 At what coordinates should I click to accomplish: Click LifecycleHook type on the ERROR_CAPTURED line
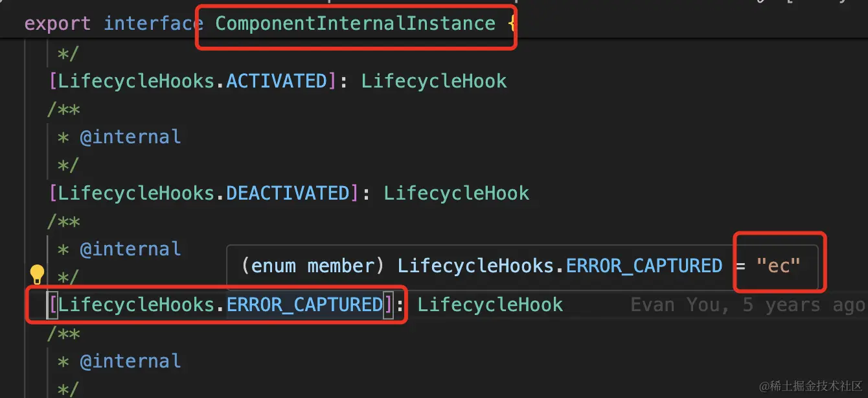click(490, 305)
